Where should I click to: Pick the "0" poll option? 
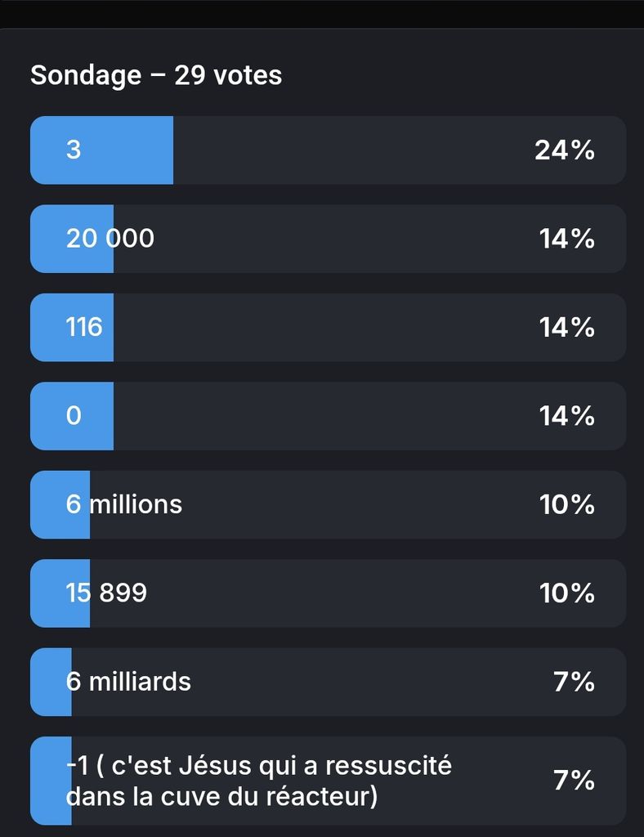click(x=74, y=416)
